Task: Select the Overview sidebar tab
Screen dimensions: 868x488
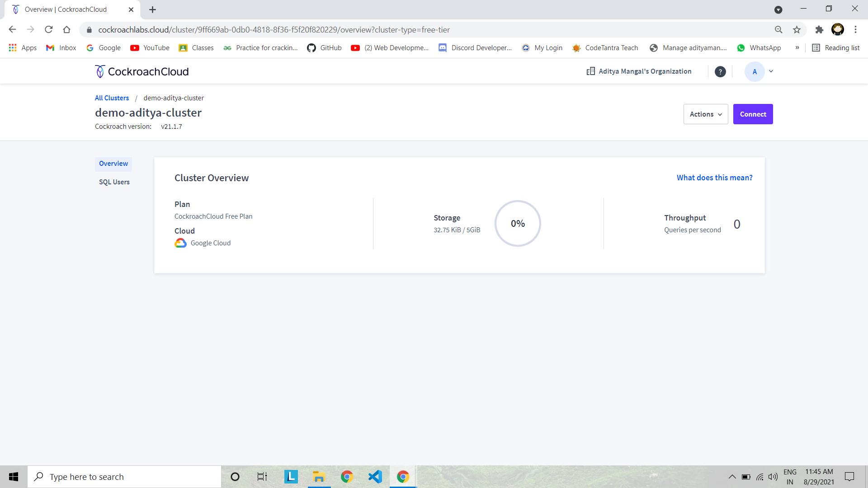Action: coord(113,164)
